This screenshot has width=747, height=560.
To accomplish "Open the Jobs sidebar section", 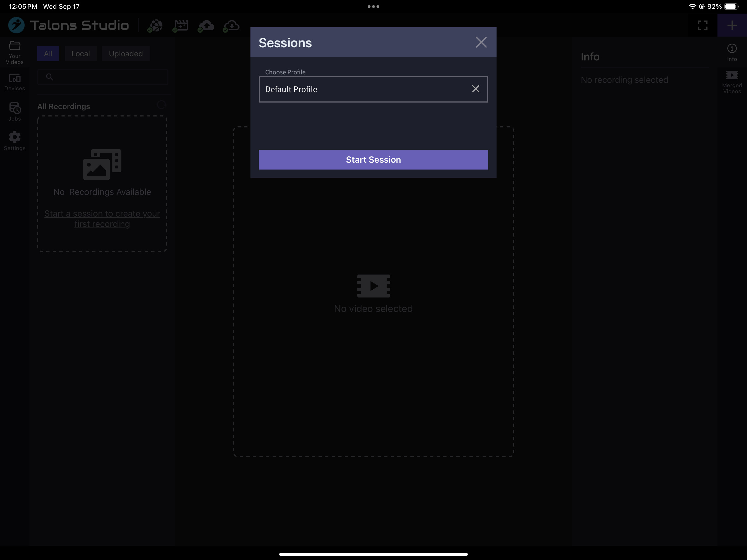I will [x=14, y=111].
